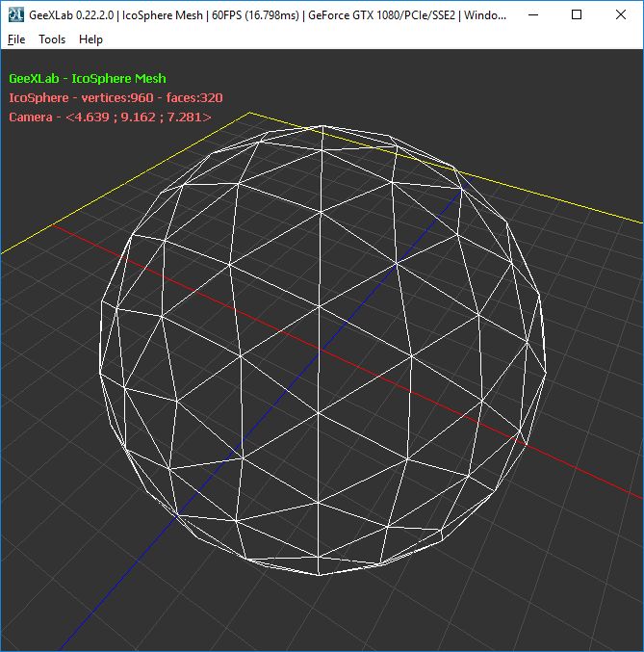644x652 pixels.
Task: Open the Help menu
Action: click(90, 39)
